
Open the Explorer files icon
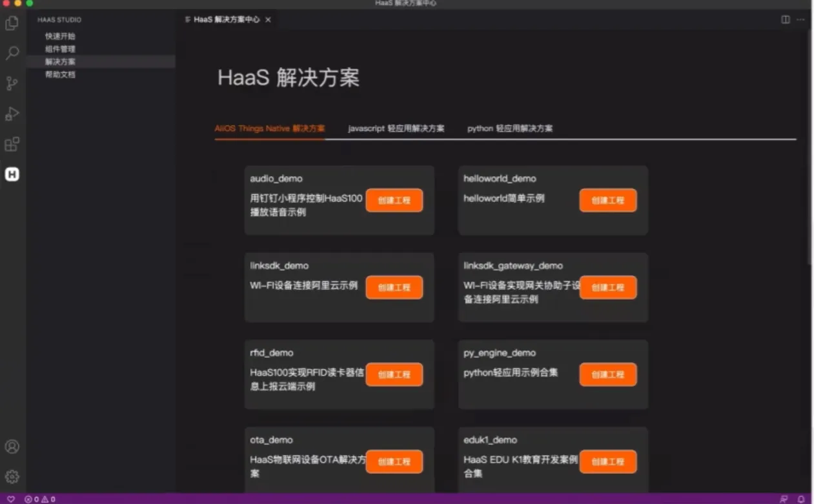click(12, 24)
